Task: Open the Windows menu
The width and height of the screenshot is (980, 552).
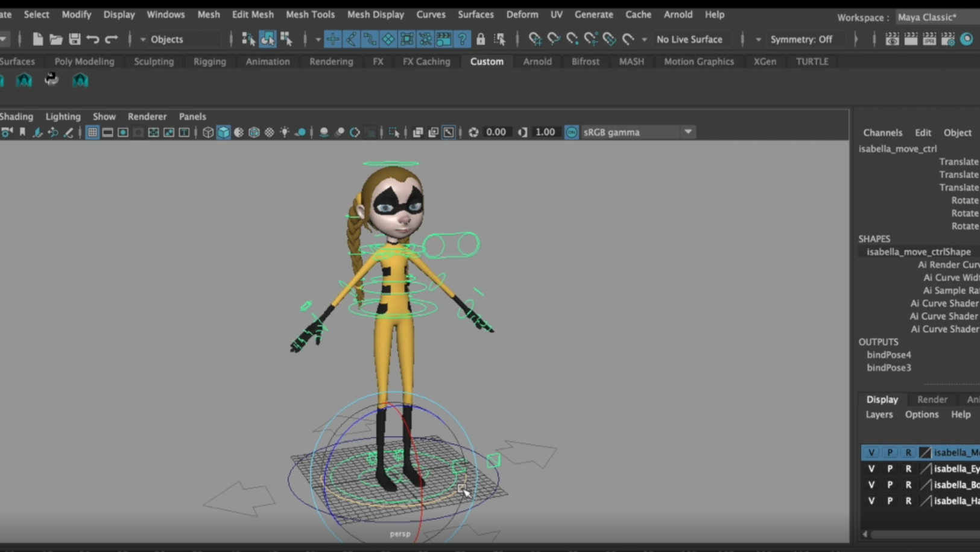Action: (166, 14)
